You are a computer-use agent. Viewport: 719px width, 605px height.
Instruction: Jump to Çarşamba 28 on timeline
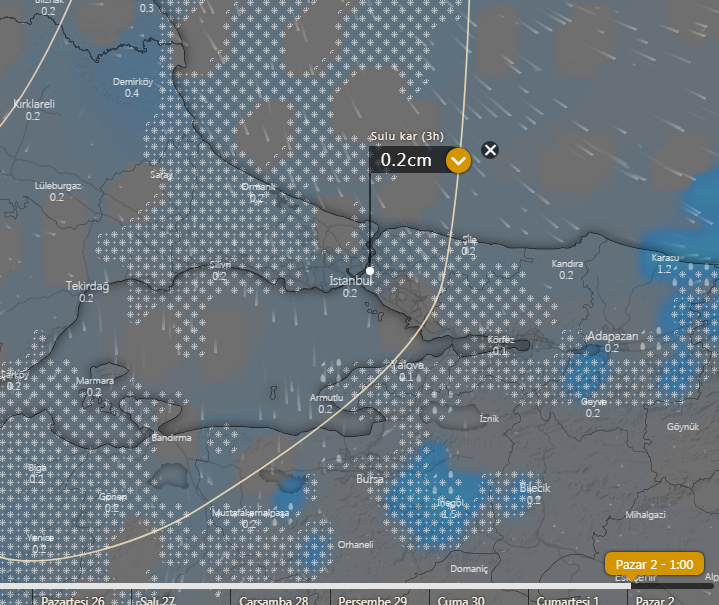[273, 600]
